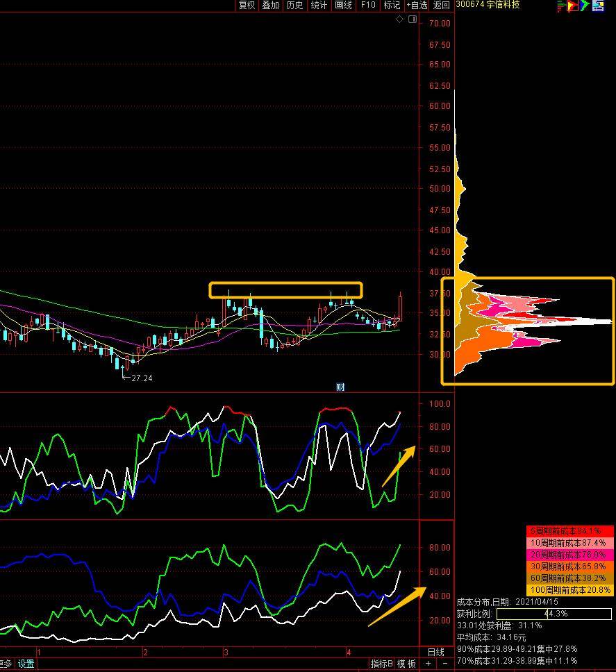
Task: Toggle the 5周期前成本 red legend swatch
Action: [x=569, y=531]
